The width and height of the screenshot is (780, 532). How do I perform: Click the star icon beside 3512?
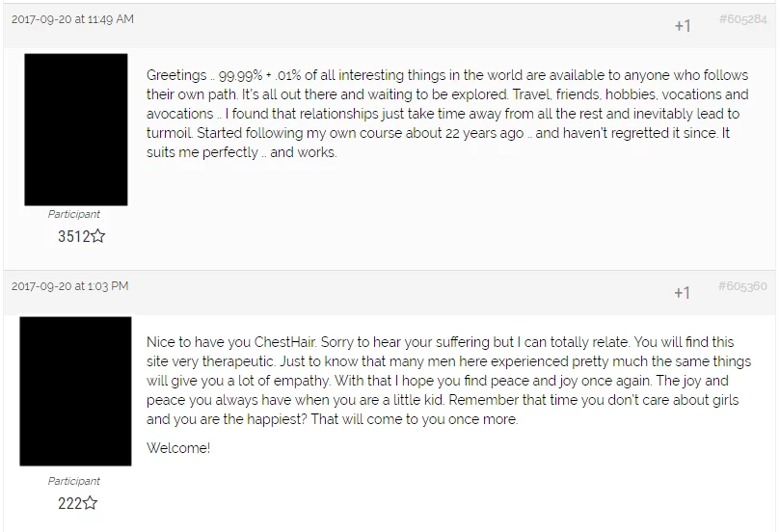click(97, 236)
